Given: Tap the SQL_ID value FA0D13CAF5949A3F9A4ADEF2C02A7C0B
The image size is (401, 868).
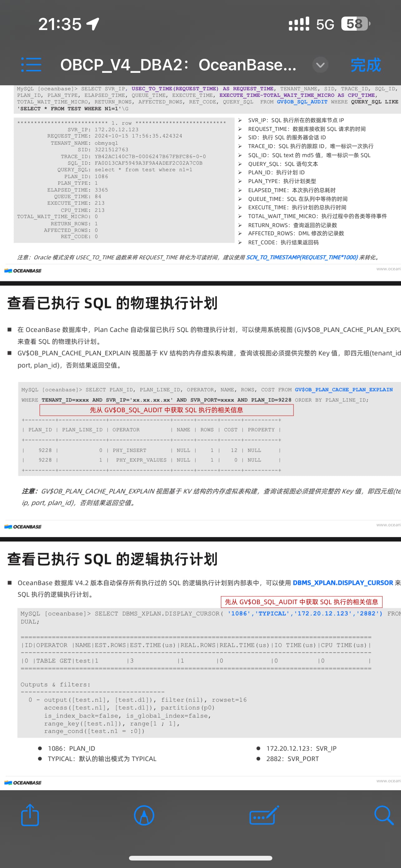Looking at the screenshot, I should 148,163.
